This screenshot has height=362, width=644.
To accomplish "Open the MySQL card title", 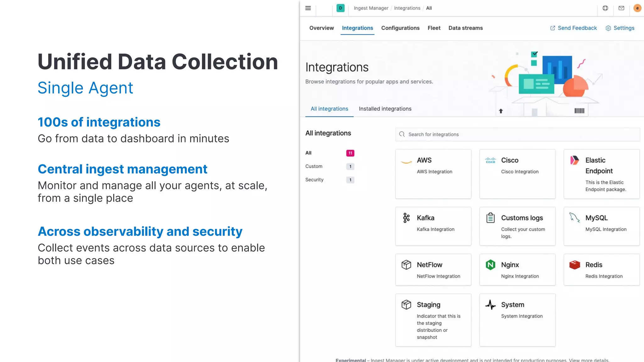I will (596, 218).
